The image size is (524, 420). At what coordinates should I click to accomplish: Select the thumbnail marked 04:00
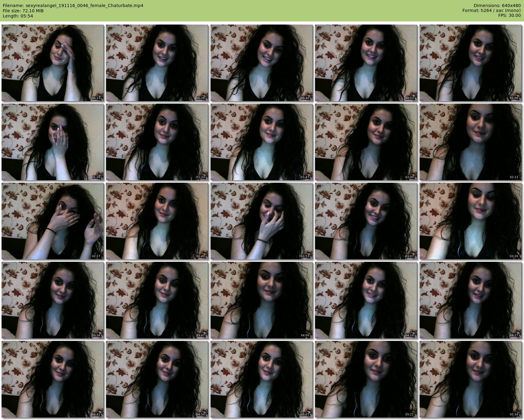pos(261,300)
